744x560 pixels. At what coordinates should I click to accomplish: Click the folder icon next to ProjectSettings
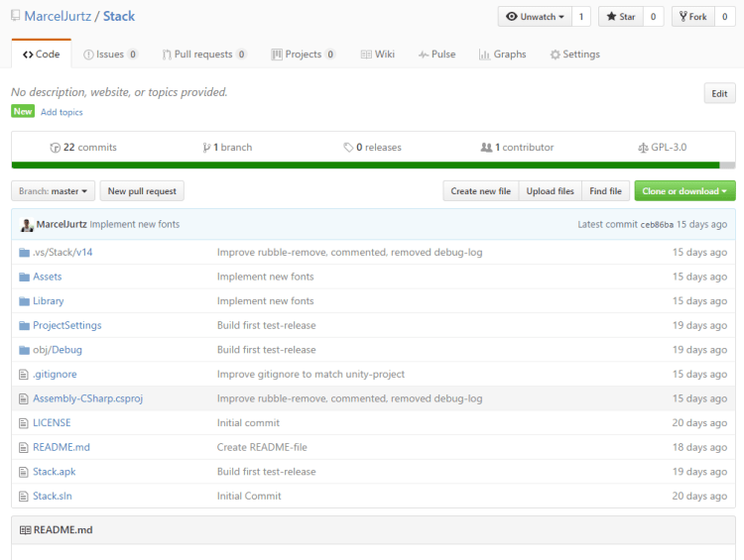(x=24, y=326)
